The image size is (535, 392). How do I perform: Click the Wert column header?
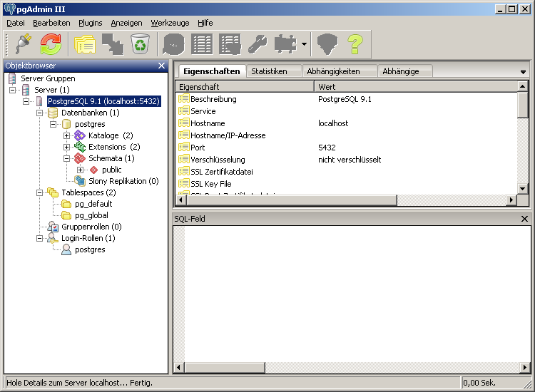(416, 86)
